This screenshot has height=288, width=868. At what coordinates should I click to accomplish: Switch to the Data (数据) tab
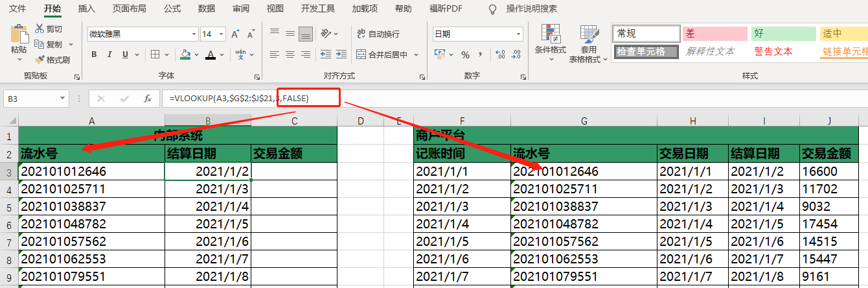207,8
